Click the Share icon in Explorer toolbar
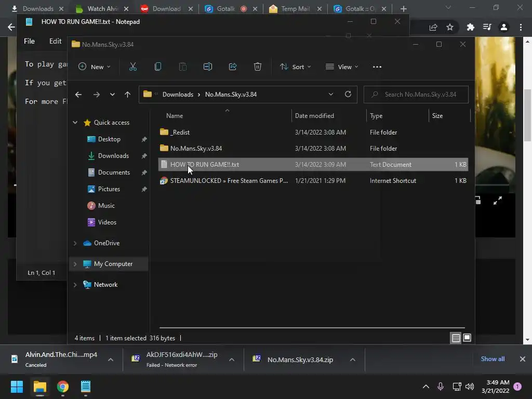Image resolution: width=532 pixels, height=399 pixels. 233,67
